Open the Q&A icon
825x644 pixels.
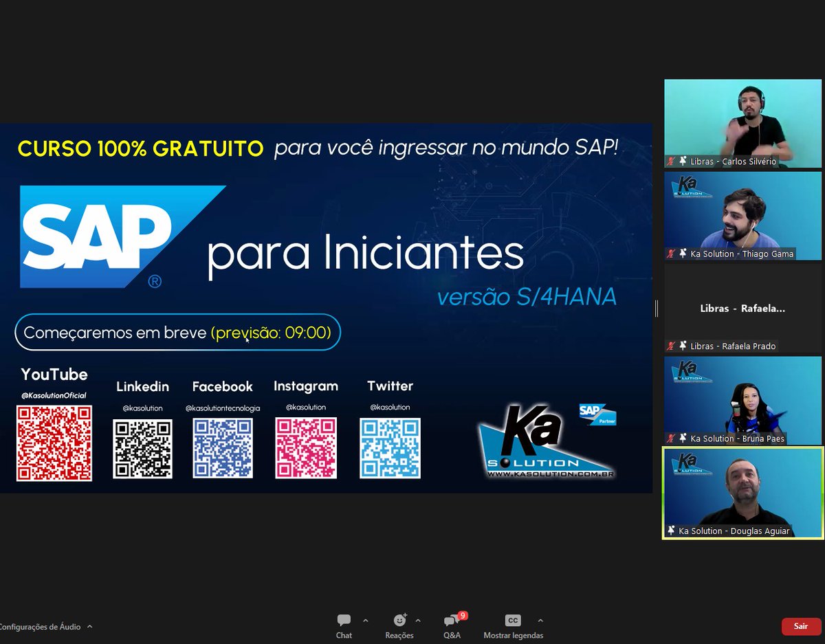point(451,621)
